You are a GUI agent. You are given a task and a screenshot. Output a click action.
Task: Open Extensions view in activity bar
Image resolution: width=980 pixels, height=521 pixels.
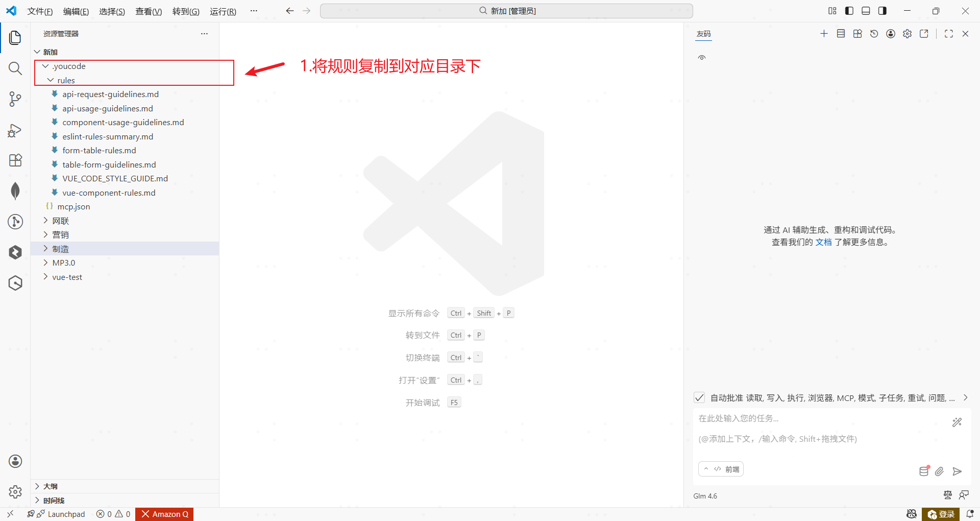point(15,160)
